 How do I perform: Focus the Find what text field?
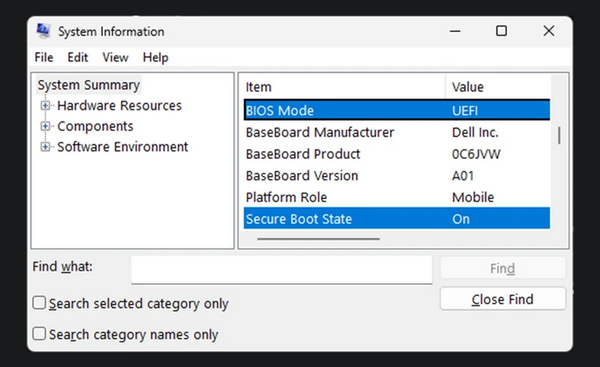pyautogui.click(x=282, y=270)
